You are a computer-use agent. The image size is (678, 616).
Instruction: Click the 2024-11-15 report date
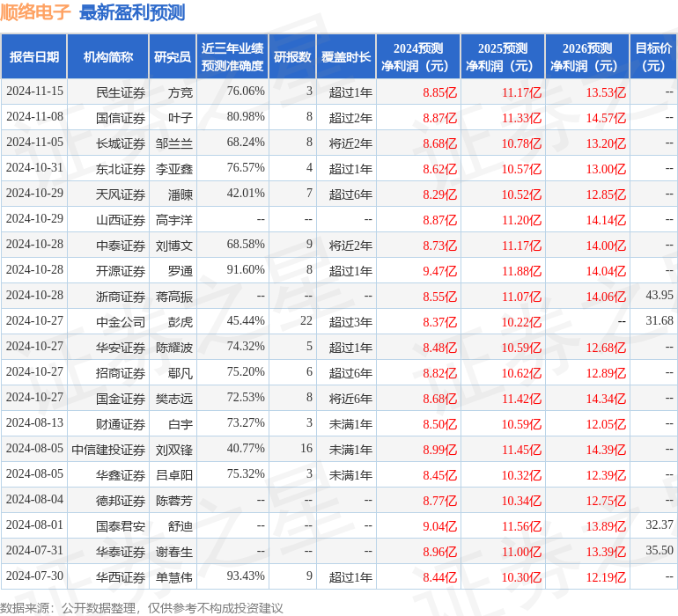point(34,91)
